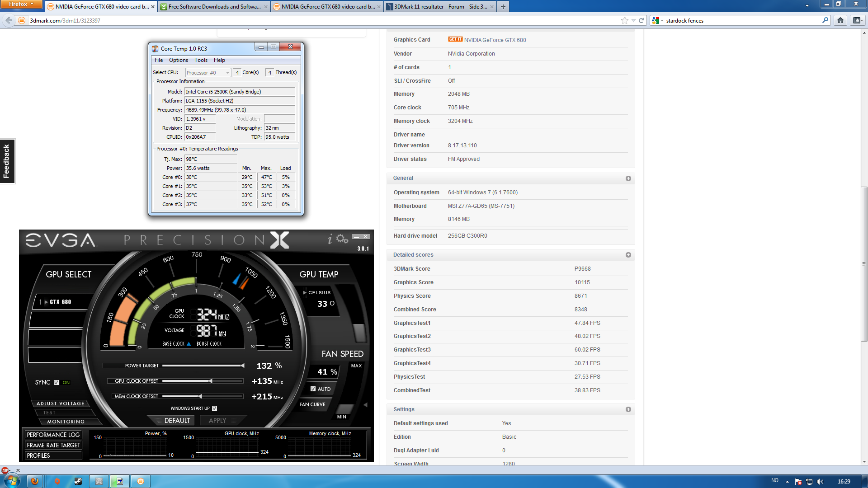Click the GET IT badge
This screenshot has width=868, height=488.
pyautogui.click(x=455, y=39)
